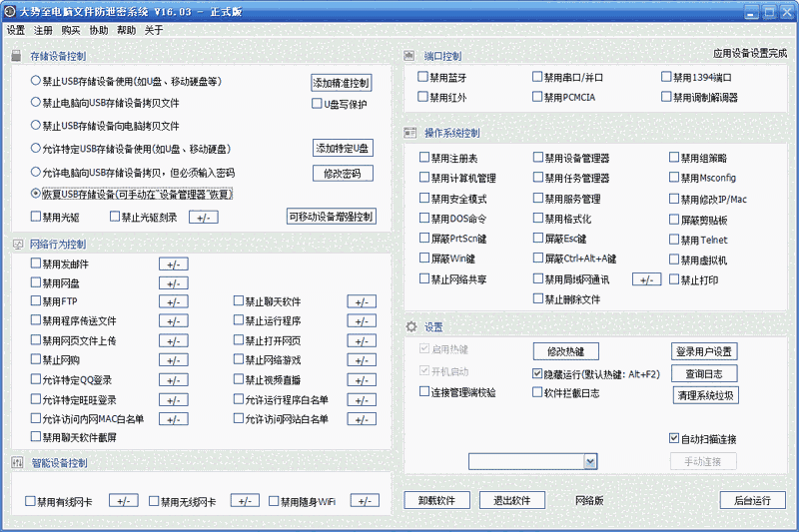799x532 pixels.
Task: Tick 禁用任务管理器 checkbox
Action: pyautogui.click(x=538, y=177)
